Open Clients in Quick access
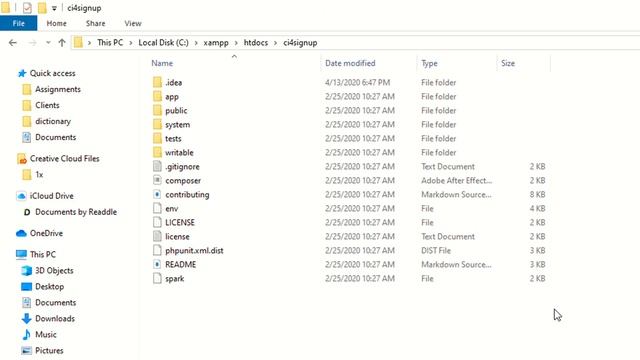The image size is (640, 360). (47, 105)
